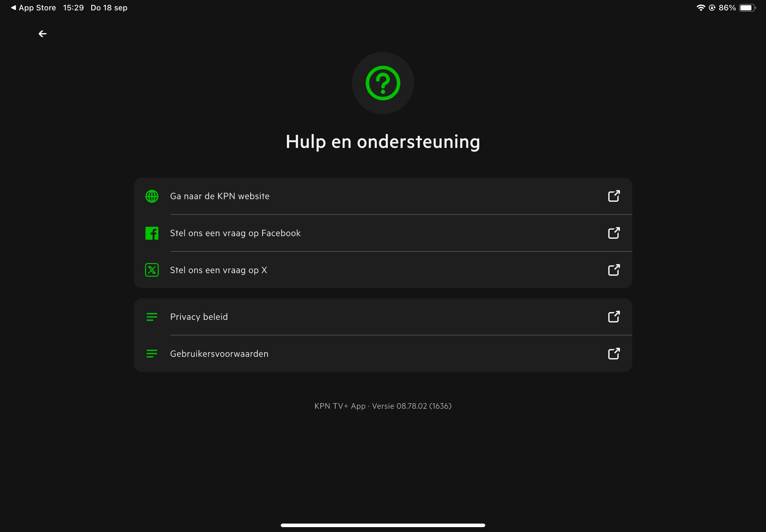Click the green globe website icon
This screenshot has width=766, height=532.
coord(152,196)
